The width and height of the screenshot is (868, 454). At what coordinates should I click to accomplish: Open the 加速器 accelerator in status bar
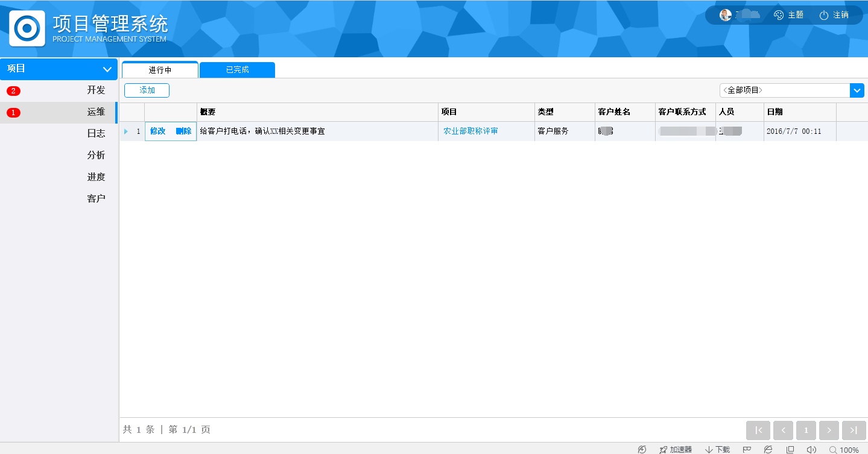pos(676,449)
